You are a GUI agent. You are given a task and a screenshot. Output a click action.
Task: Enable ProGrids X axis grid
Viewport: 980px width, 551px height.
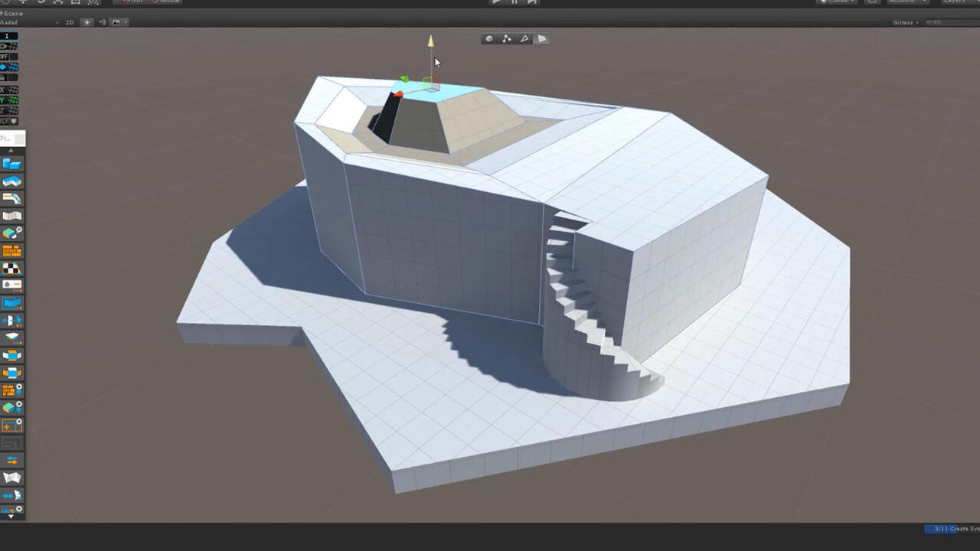tap(9, 90)
